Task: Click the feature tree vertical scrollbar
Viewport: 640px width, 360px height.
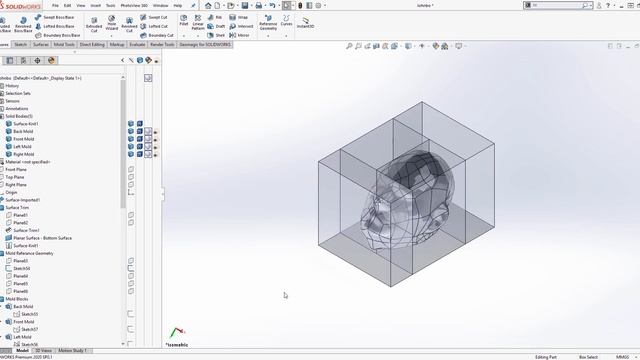Action: point(123,143)
